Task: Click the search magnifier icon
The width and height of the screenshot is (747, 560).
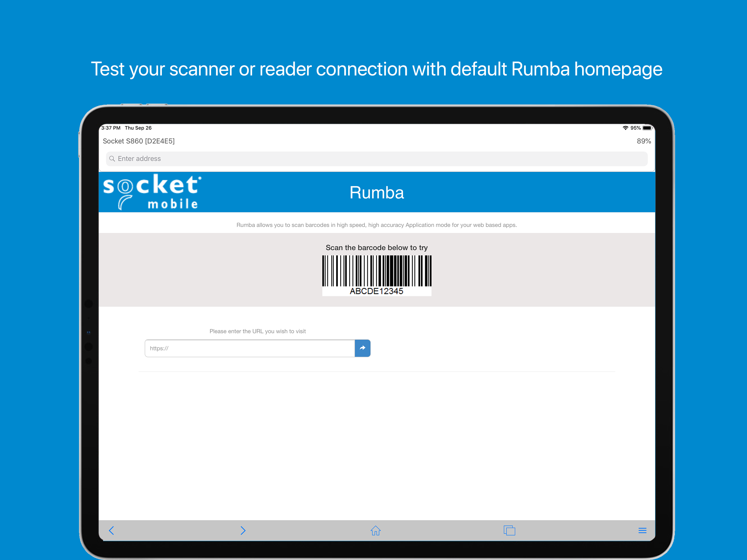Action: coord(112,159)
